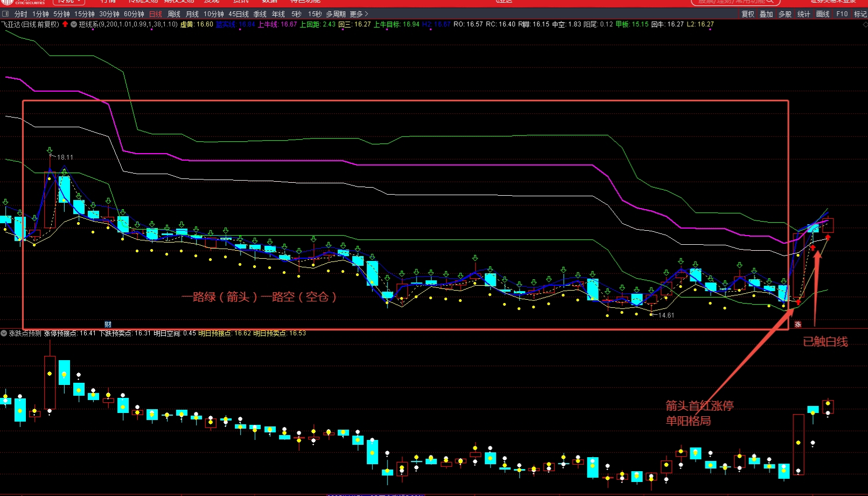Click the 财 marker on the chart
This screenshot has width=868, height=496.
[x=108, y=324]
